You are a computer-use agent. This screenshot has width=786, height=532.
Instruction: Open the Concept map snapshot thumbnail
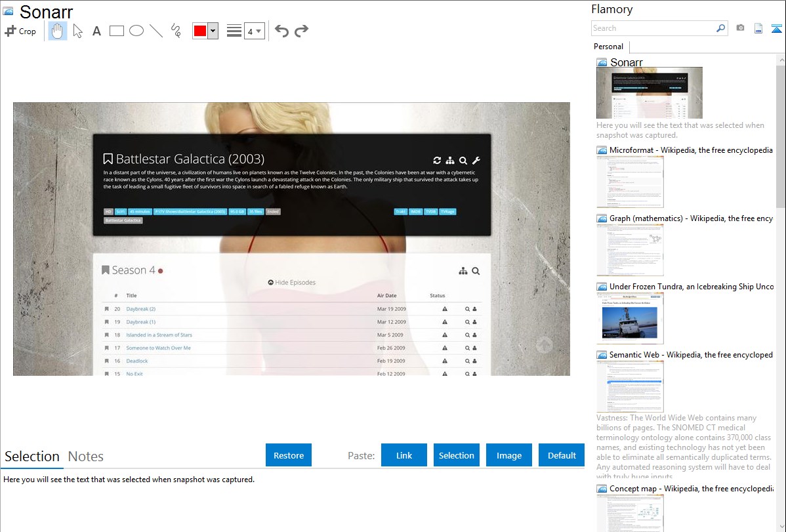pos(630,514)
